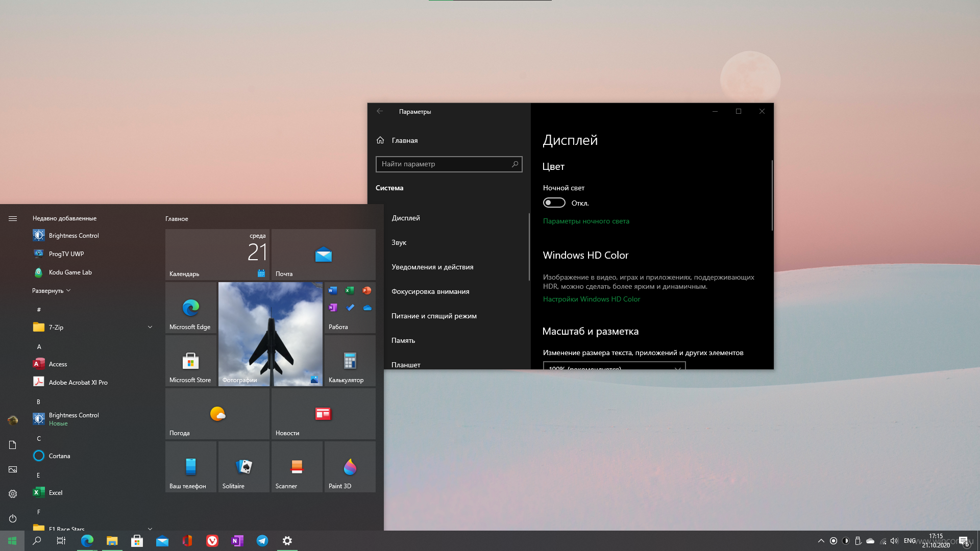980x551 pixels.
Task: Click Настройки Windows HD Color link
Action: (x=591, y=298)
